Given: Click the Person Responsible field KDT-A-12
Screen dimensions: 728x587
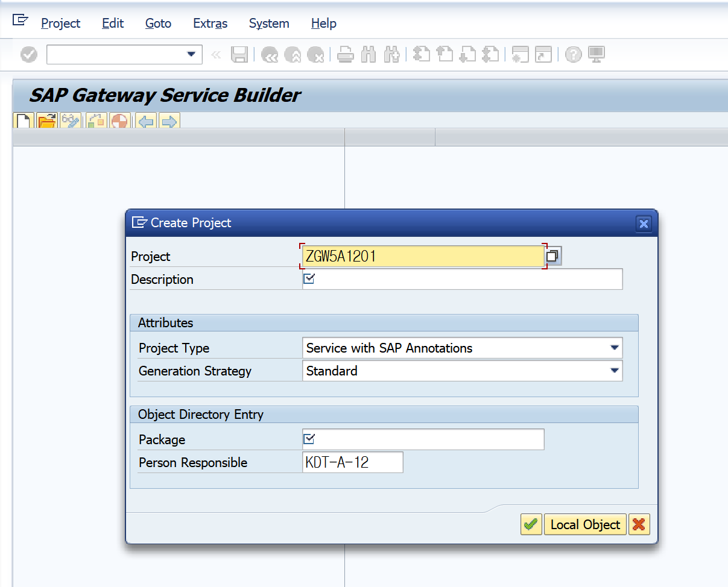Looking at the screenshot, I should tap(353, 462).
